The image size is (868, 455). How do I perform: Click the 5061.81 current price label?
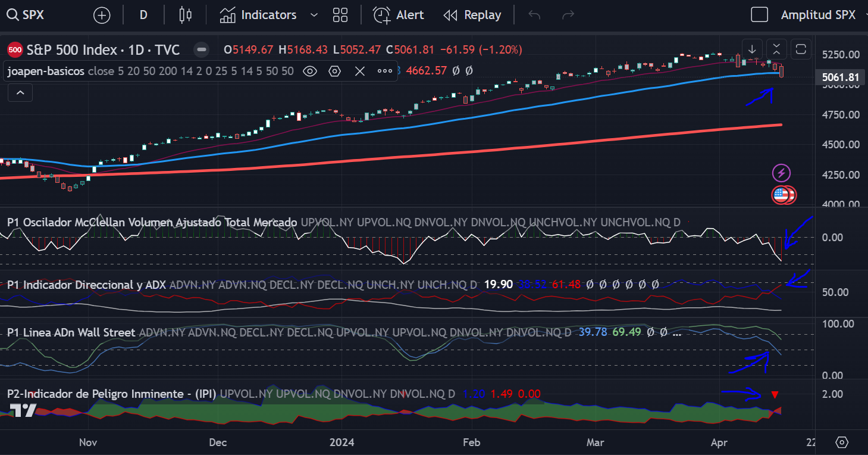pyautogui.click(x=841, y=77)
